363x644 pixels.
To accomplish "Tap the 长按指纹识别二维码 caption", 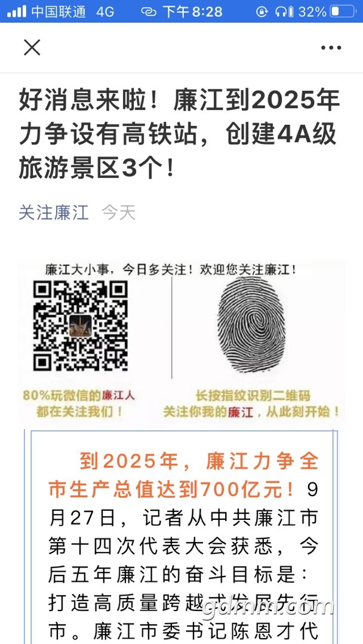I will click(252, 396).
